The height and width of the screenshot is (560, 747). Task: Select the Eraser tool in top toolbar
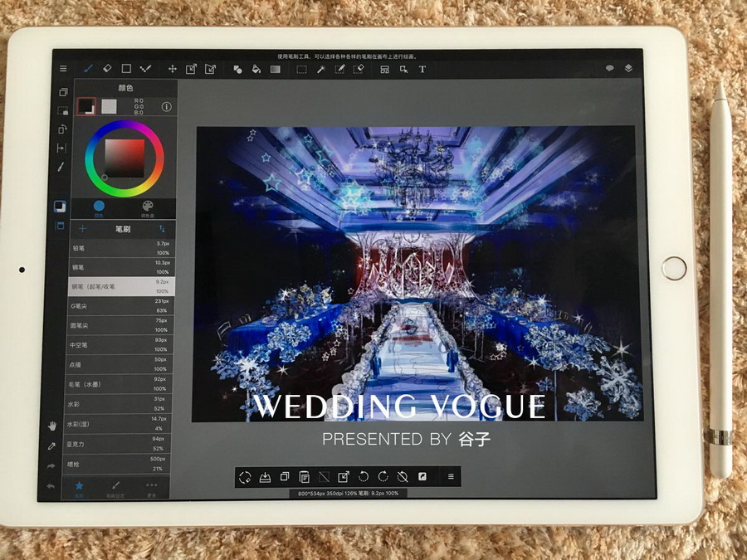click(107, 69)
